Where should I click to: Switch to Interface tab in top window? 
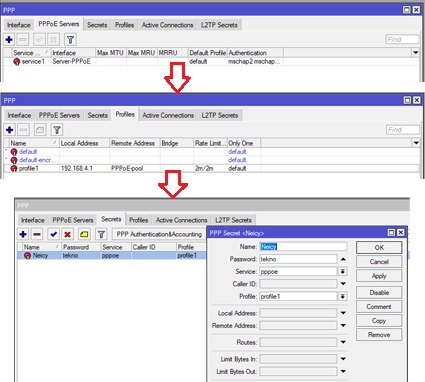click(19, 25)
